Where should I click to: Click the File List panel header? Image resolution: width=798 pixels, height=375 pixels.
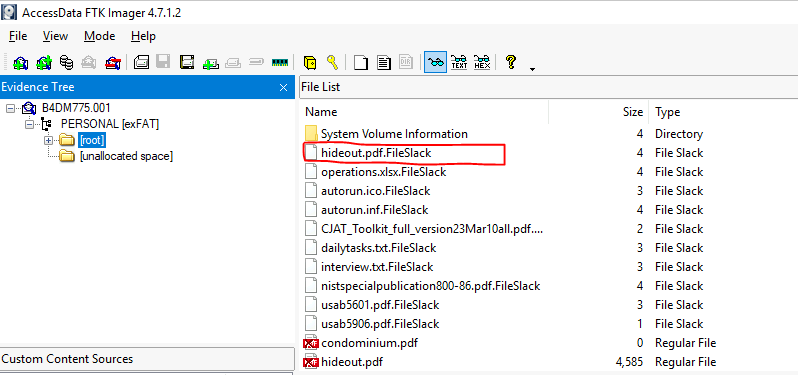(548, 87)
